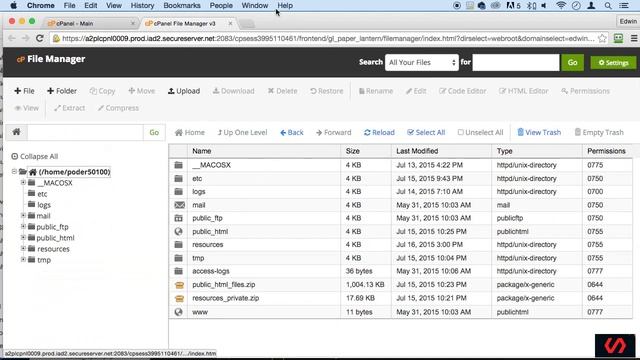Click the Extract toolbar button
Image resolution: width=640 pixels, height=360 pixels.
pyautogui.click(x=69, y=108)
